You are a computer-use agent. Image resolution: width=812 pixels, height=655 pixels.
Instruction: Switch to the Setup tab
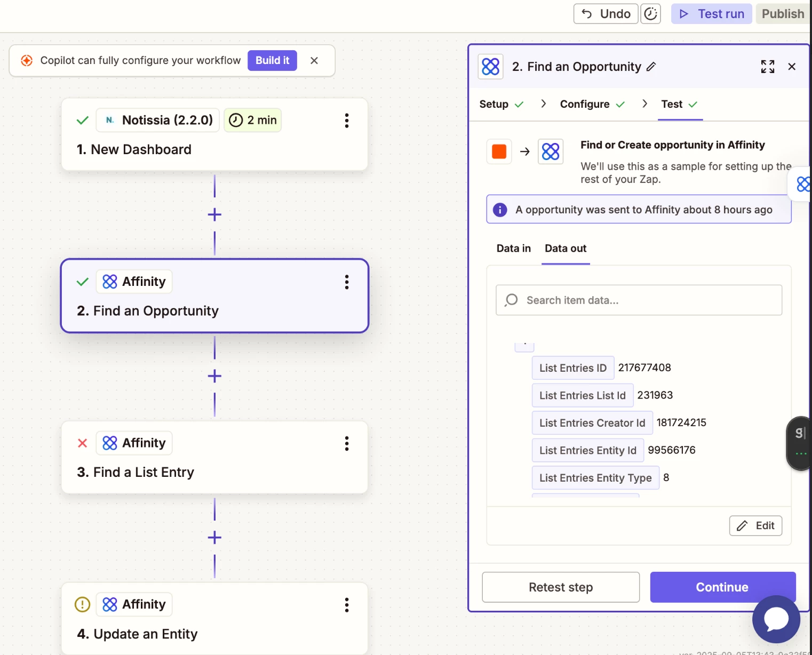click(501, 104)
